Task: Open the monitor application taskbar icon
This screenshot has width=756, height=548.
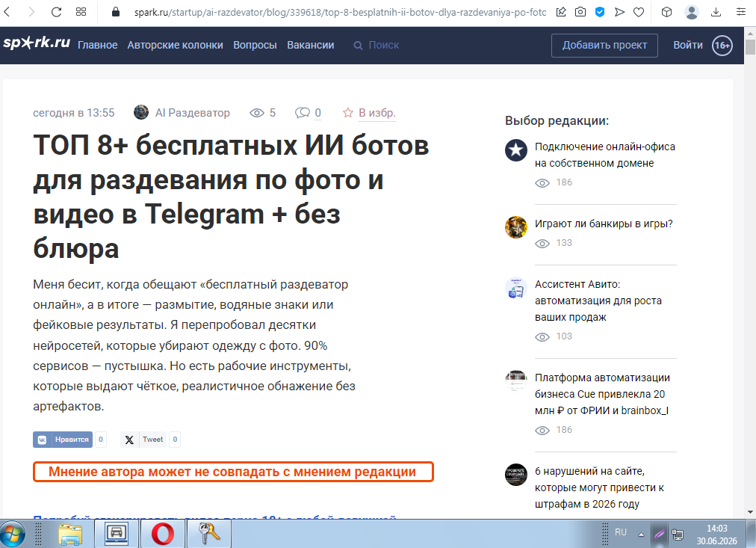Action: (117, 535)
